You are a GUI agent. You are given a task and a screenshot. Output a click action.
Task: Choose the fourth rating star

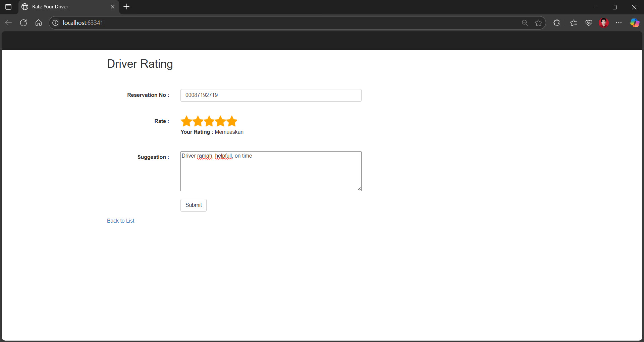(220, 121)
